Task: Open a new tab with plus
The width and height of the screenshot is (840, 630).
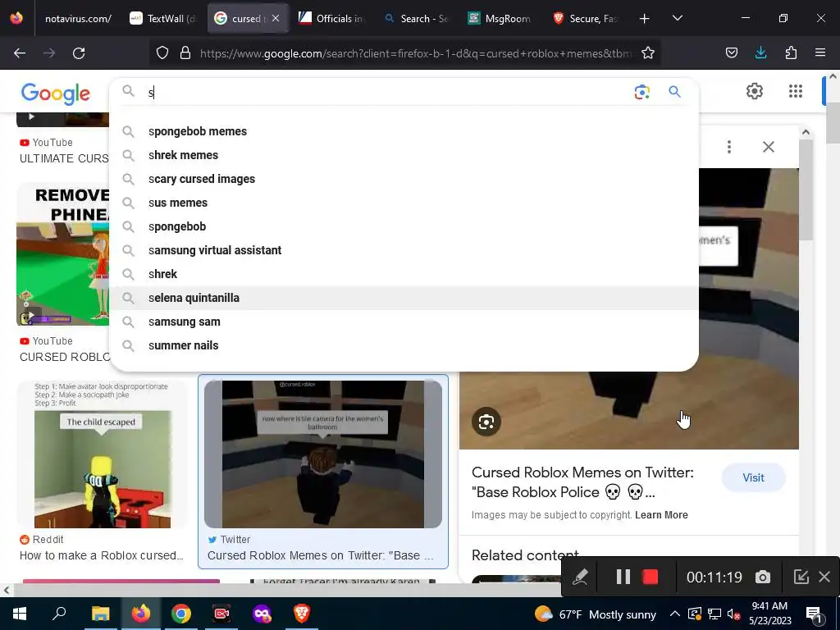Action: tap(645, 19)
